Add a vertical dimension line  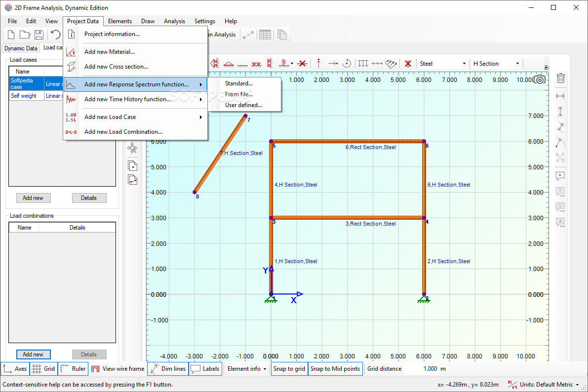tap(560, 112)
